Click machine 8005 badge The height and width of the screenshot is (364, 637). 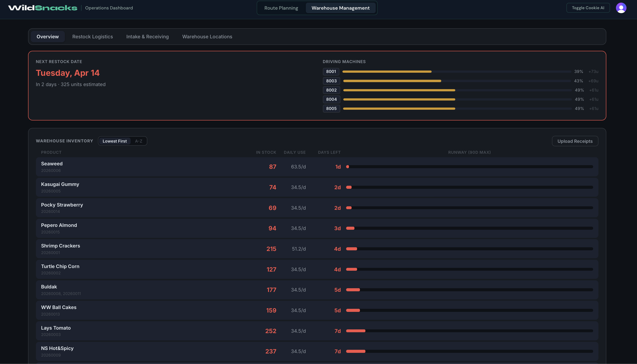point(331,108)
